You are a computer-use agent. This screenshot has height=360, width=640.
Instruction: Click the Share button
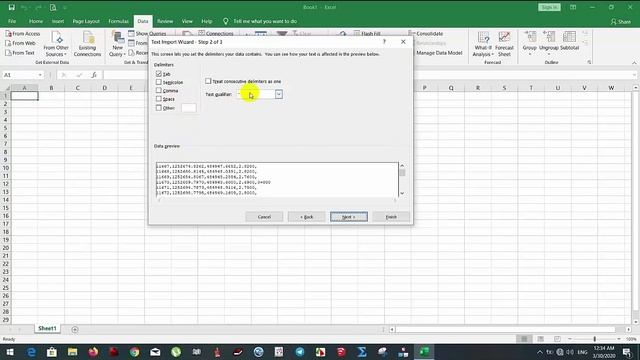(620, 21)
